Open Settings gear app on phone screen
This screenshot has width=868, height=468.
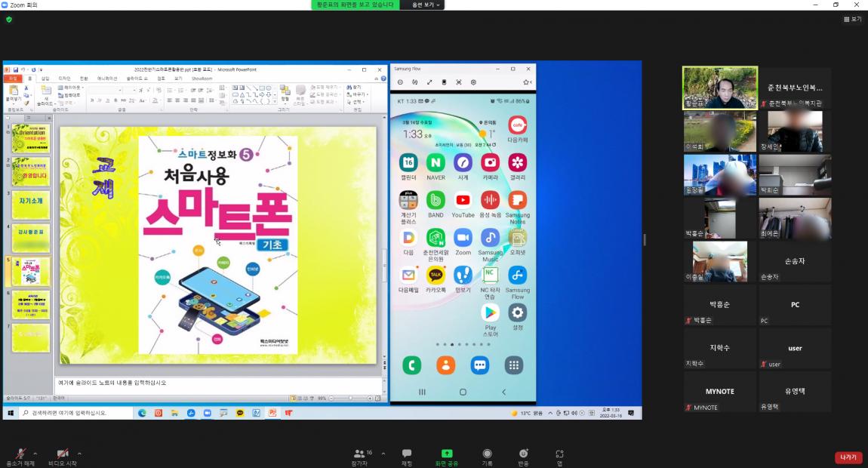tap(517, 316)
